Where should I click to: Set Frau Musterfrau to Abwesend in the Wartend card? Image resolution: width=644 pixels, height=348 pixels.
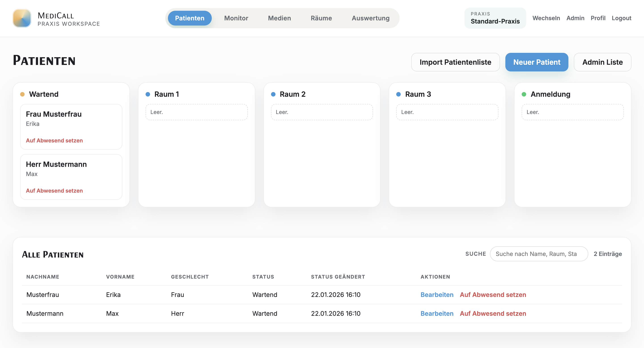54,140
